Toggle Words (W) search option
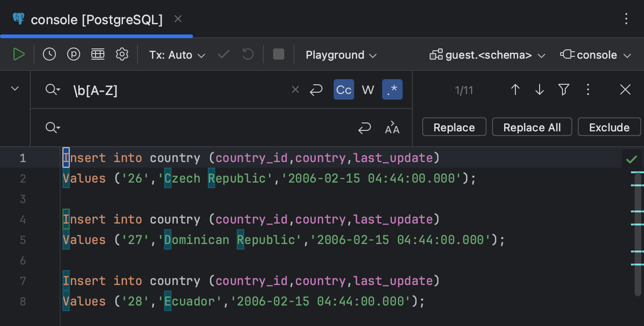The width and height of the screenshot is (644, 326). (368, 90)
